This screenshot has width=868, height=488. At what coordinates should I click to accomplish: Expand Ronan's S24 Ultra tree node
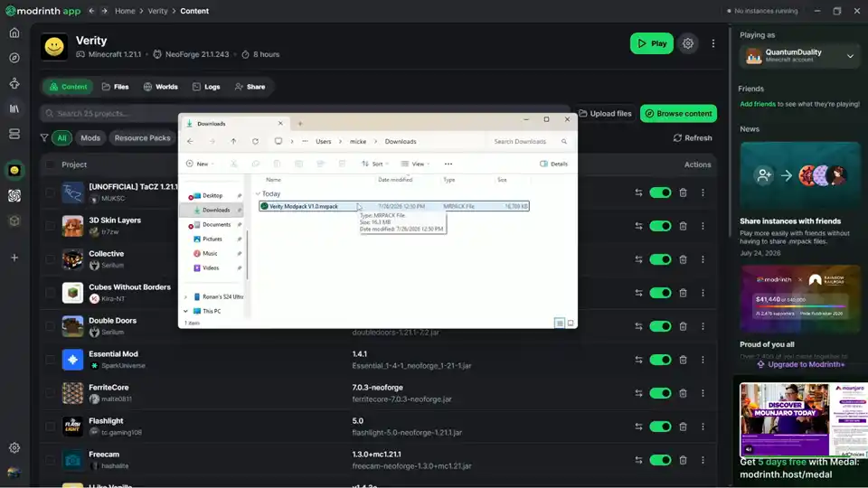point(185,296)
